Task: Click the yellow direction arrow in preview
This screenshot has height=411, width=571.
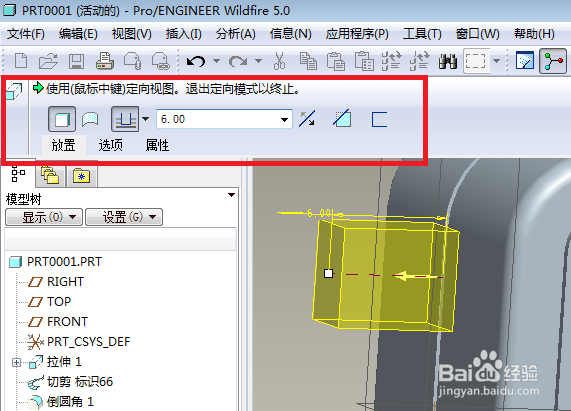Action: (x=418, y=276)
